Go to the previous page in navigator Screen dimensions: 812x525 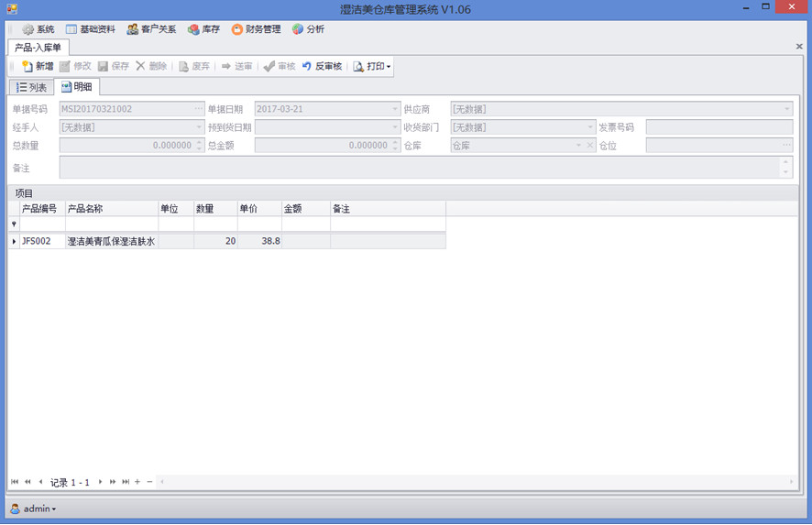tap(27, 482)
